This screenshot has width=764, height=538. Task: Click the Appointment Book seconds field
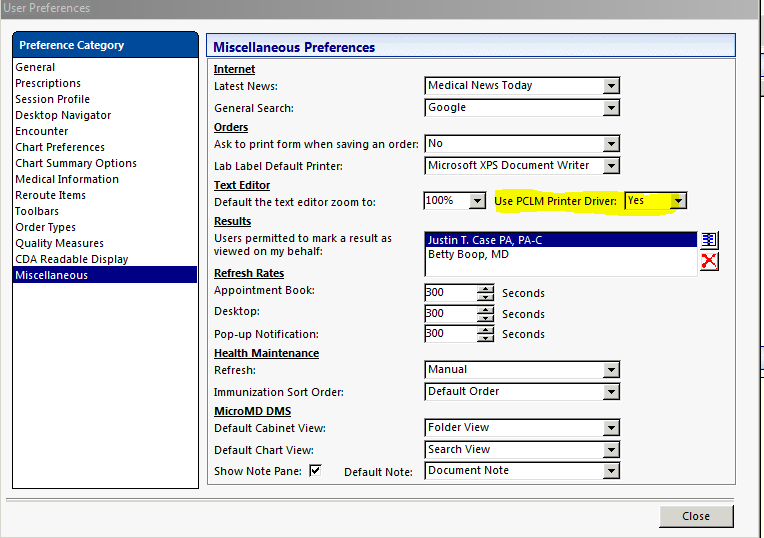pyautogui.click(x=451, y=293)
